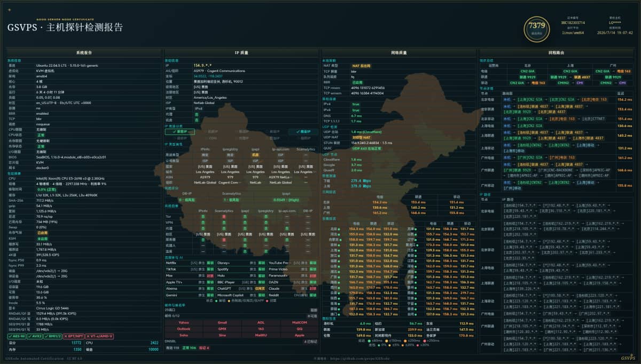Click the Hulu streaming unlock row
This screenshot has width=641, height=364.
click(241, 275)
